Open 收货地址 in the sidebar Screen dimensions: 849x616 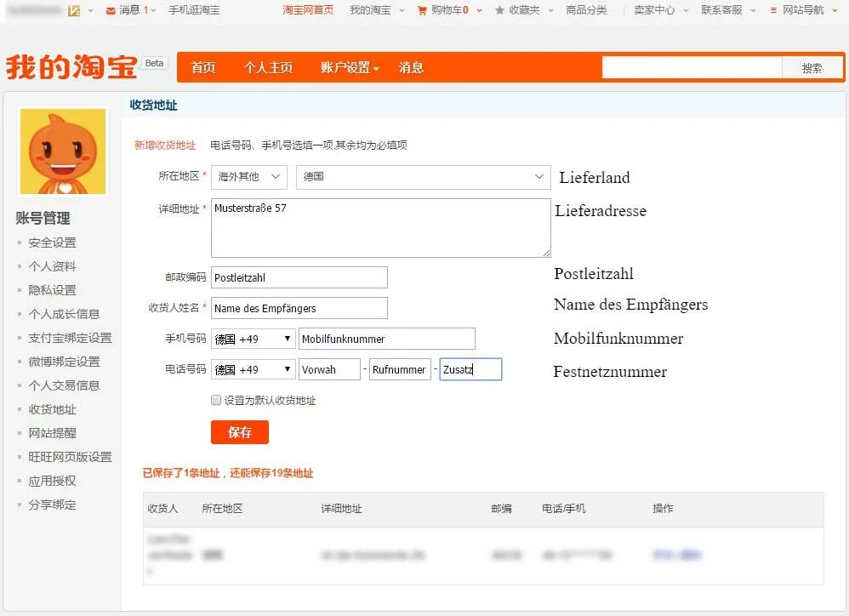[x=53, y=409]
